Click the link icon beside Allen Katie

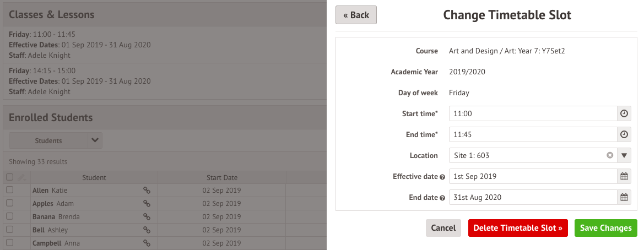click(x=147, y=190)
